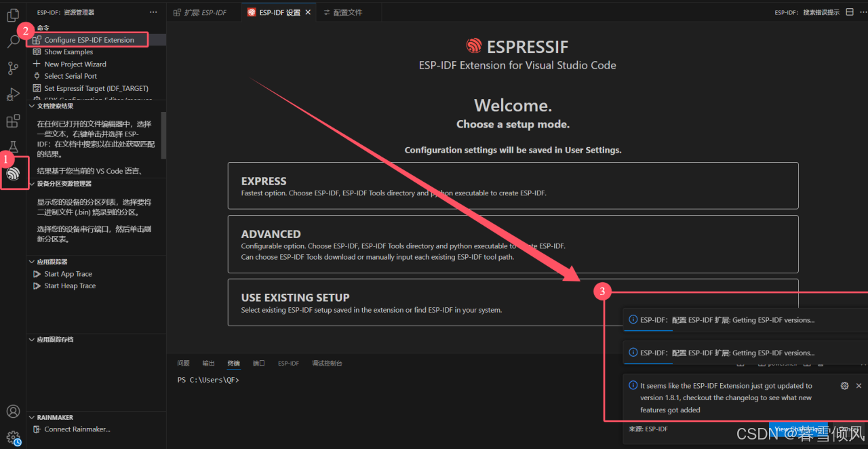Open Run and Debug view
Viewport: 868px width, 449px height.
[13, 94]
